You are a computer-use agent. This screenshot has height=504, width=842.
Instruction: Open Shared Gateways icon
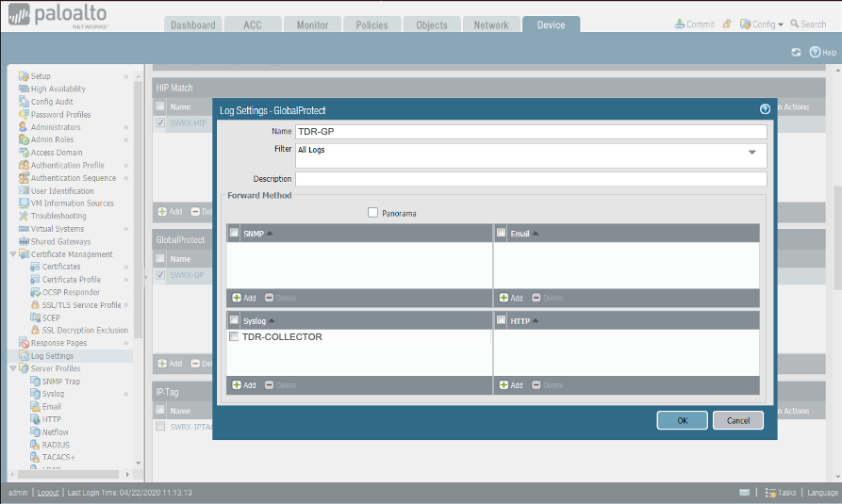[x=24, y=241]
